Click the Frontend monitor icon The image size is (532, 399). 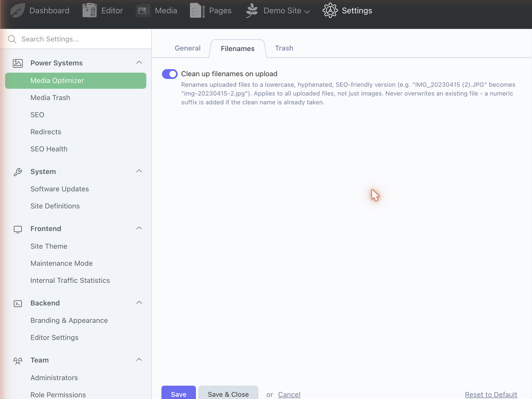point(18,229)
